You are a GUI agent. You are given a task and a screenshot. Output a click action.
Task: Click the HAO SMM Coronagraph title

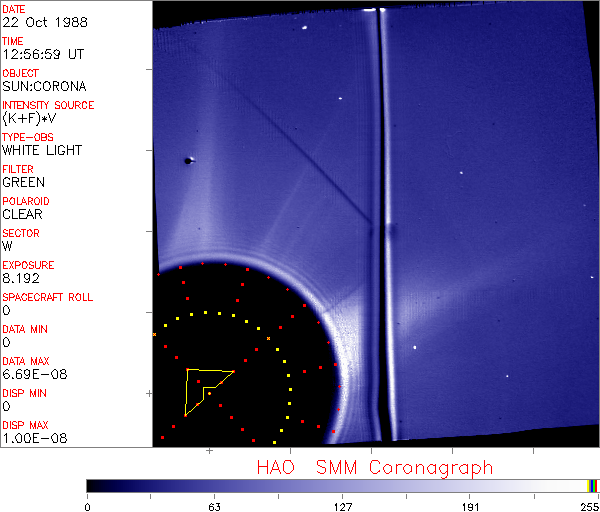375,468
